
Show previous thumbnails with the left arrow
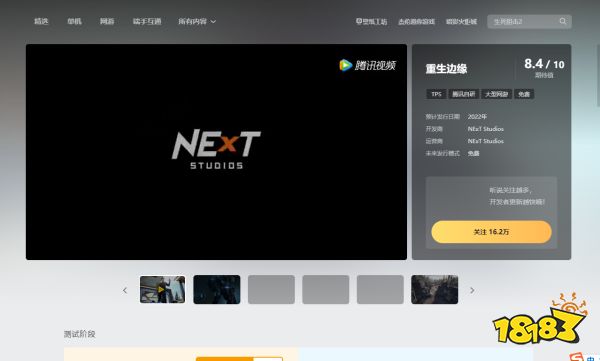[x=125, y=290]
